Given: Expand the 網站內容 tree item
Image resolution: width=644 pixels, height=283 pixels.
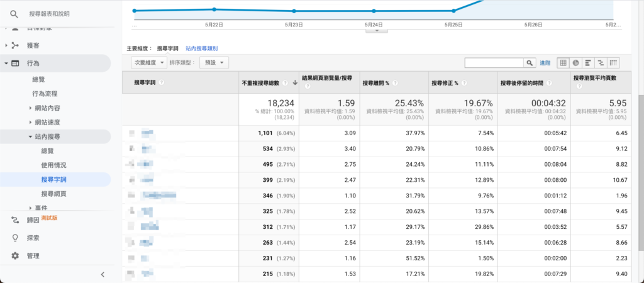Looking at the screenshot, I should [30, 108].
